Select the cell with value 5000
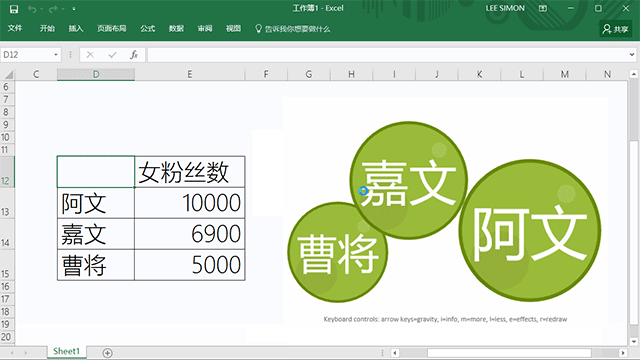Viewport: 640px width, 360px height. (190, 265)
